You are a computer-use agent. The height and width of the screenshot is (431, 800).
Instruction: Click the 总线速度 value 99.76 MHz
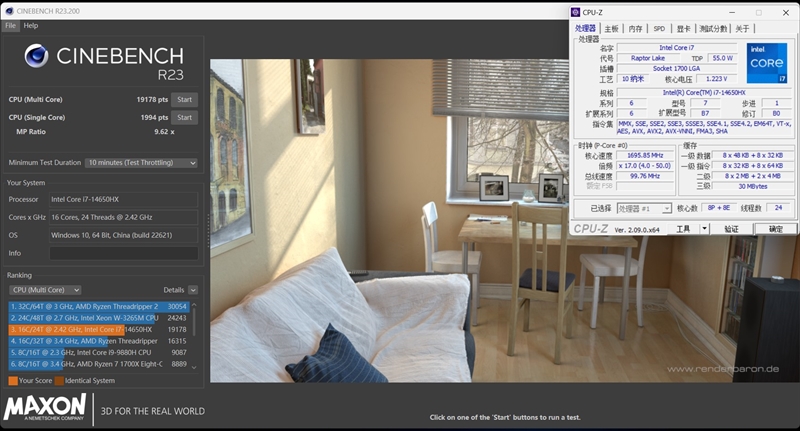pyautogui.click(x=645, y=176)
